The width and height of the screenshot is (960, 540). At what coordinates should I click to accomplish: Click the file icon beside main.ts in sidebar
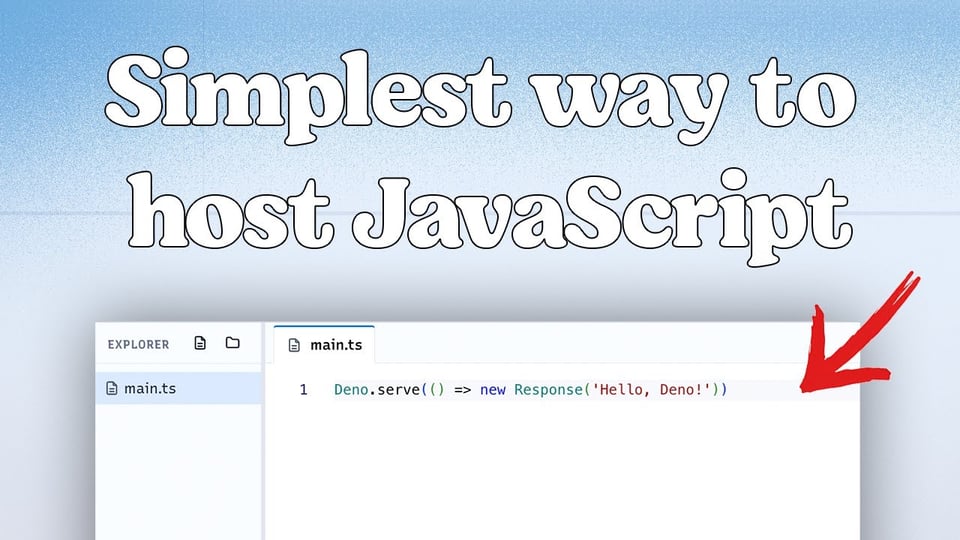[112, 388]
